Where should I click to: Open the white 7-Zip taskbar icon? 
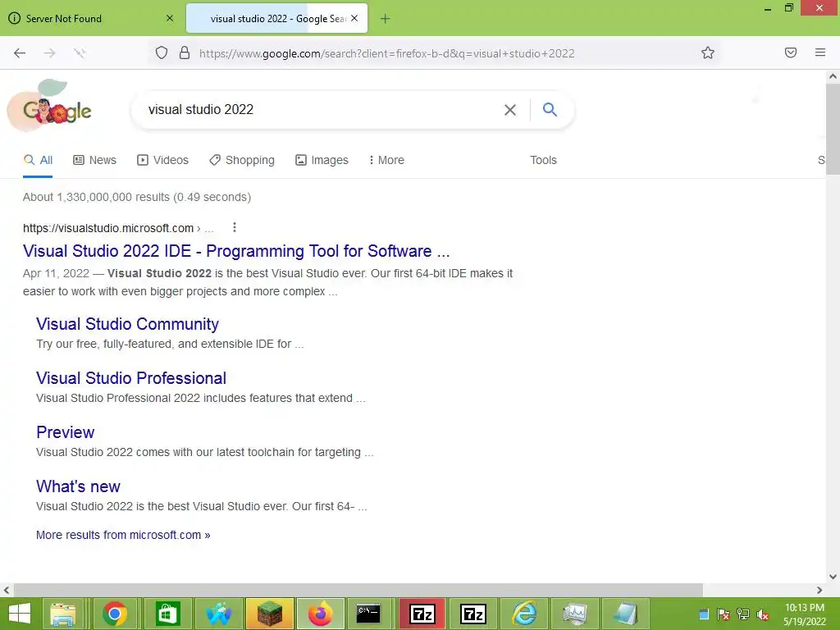pos(473,614)
